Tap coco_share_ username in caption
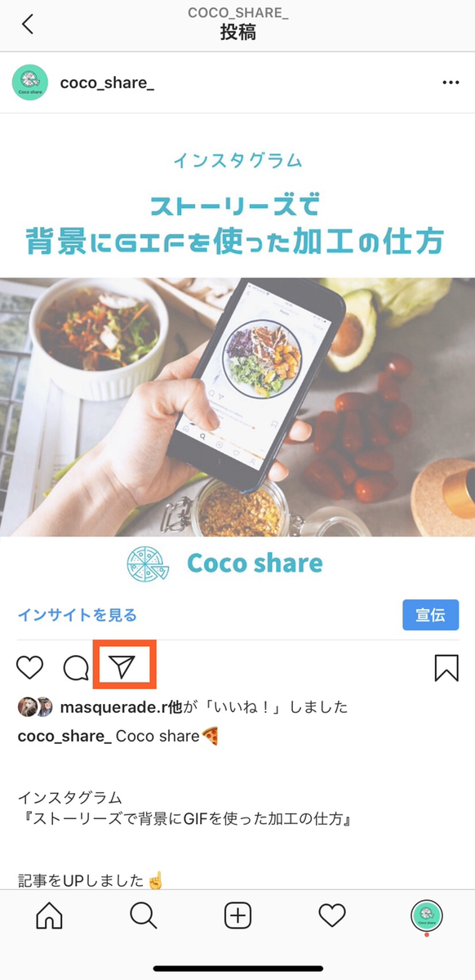The height and width of the screenshot is (980, 475). click(x=64, y=736)
